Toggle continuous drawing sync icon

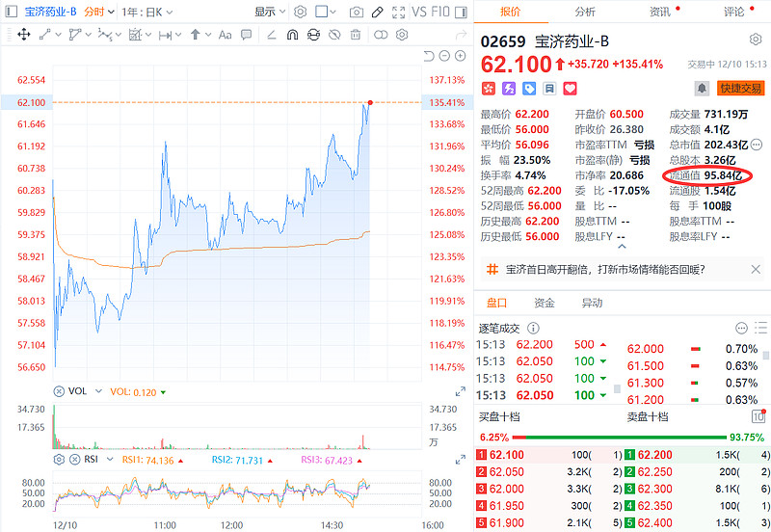(313, 35)
